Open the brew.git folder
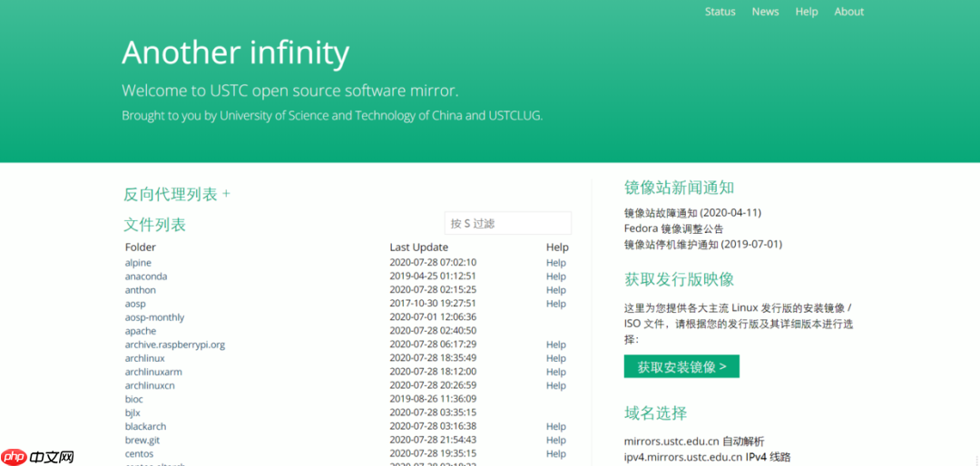This screenshot has height=466, width=980. coord(142,441)
